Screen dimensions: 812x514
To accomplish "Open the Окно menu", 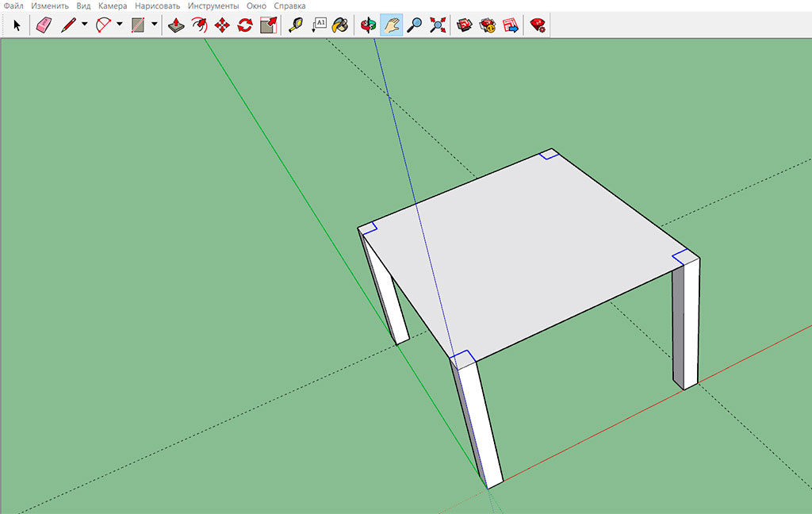I will click(255, 6).
